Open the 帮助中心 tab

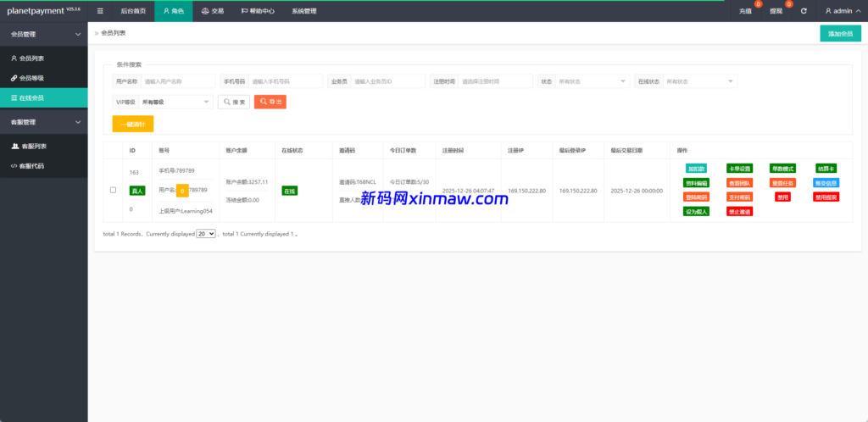tap(258, 11)
